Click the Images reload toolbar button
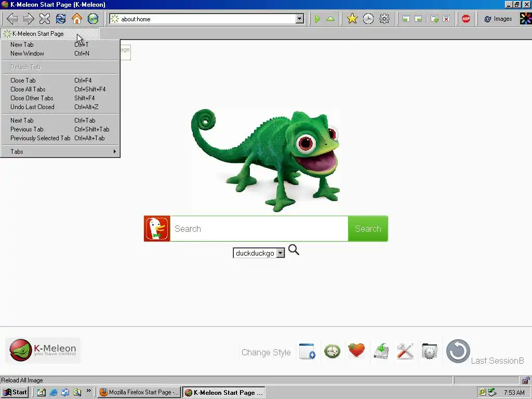Screen dimensions: 532x399 498,19
